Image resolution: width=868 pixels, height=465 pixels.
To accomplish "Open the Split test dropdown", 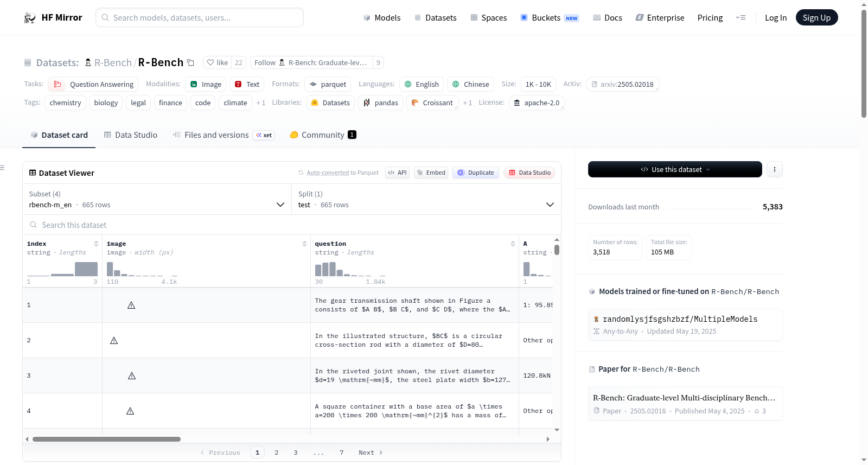I will pos(426,200).
